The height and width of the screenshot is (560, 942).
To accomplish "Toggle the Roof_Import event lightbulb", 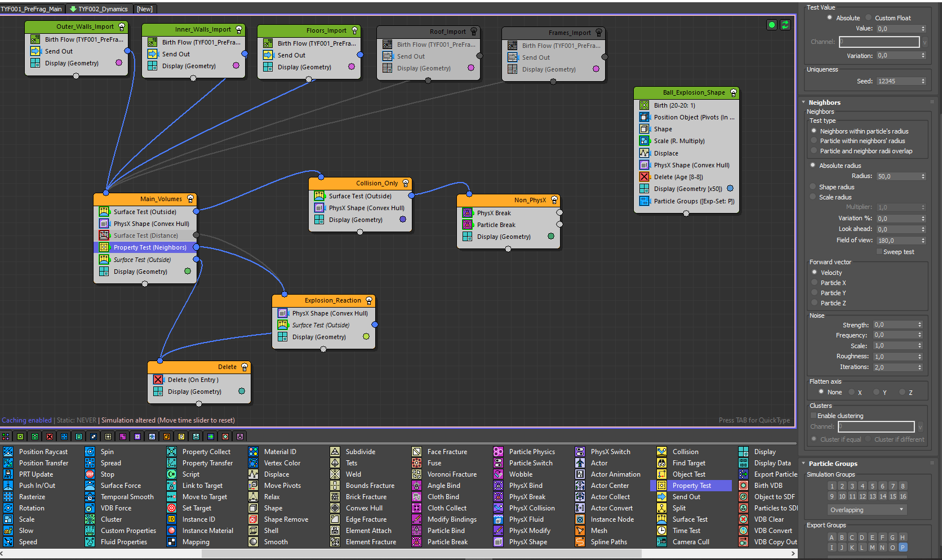I will tap(474, 32).
